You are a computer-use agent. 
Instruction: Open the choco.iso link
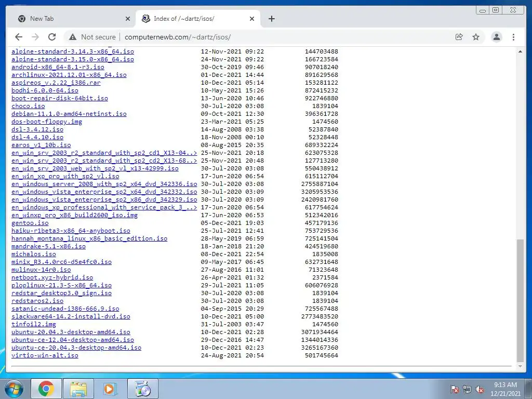pyautogui.click(x=28, y=106)
